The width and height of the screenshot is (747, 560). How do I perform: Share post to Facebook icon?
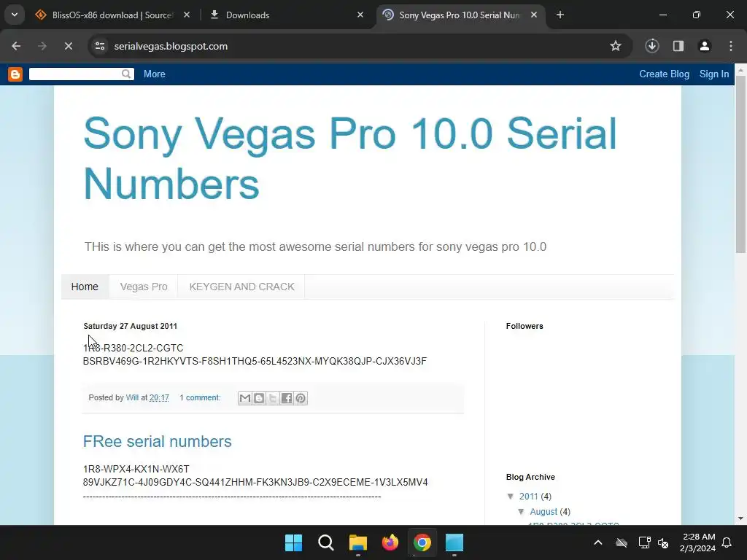286,398
